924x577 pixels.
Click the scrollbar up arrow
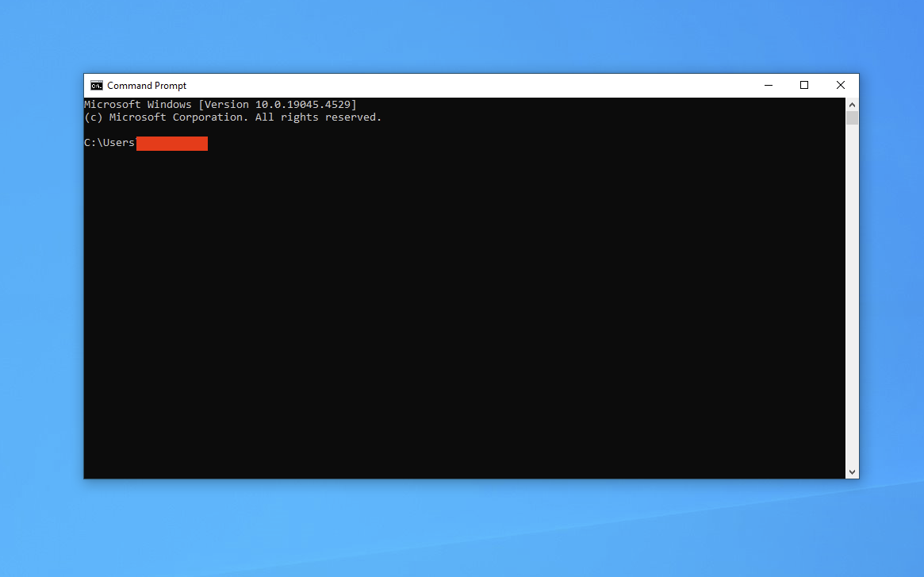pyautogui.click(x=852, y=105)
